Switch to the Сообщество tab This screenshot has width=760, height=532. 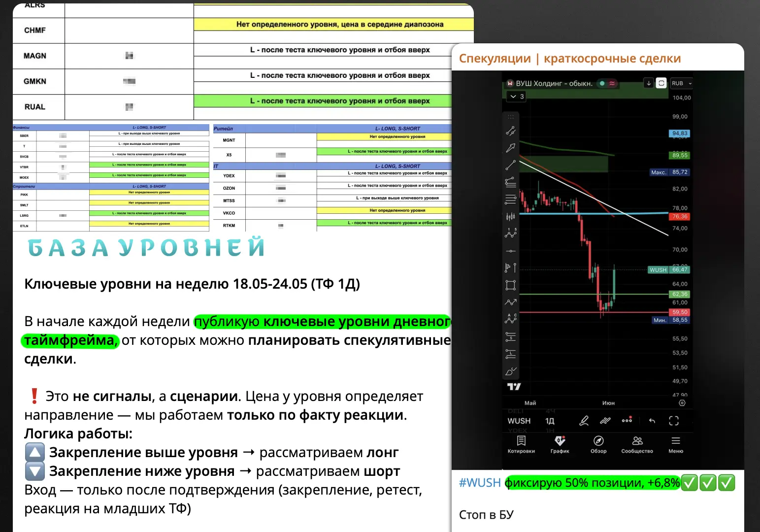coord(637,444)
